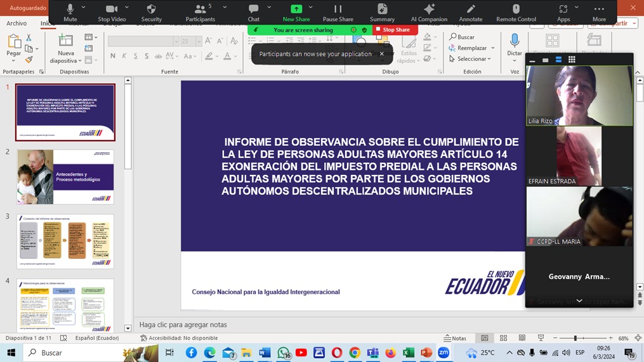Dismiss the participants notification banner
Screen dimensions: 644x362
381,54
